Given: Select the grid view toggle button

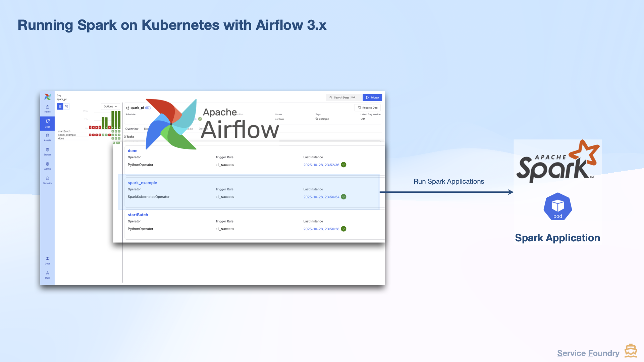Looking at the screenshot, I should click(x=60, y=106).
